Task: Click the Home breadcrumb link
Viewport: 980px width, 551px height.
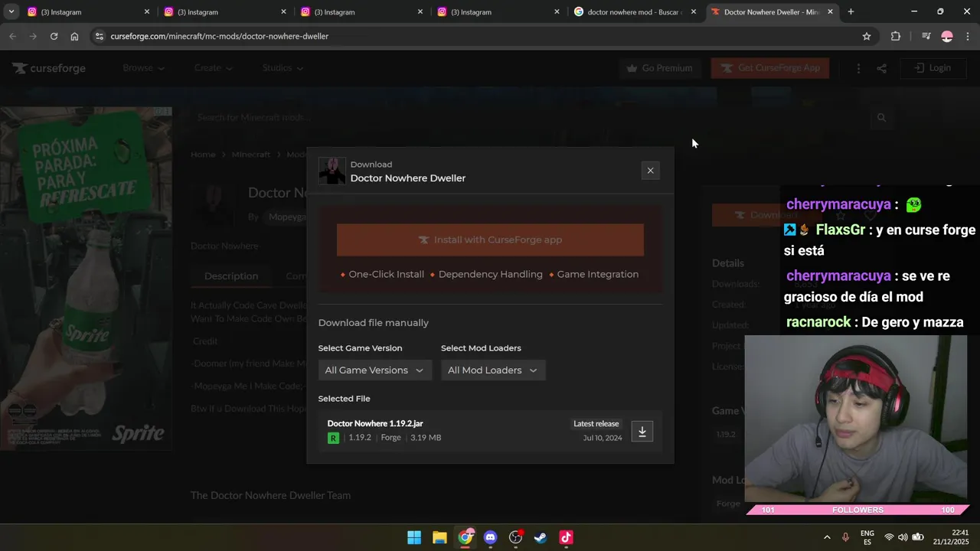Action: (x=203, y=155)
